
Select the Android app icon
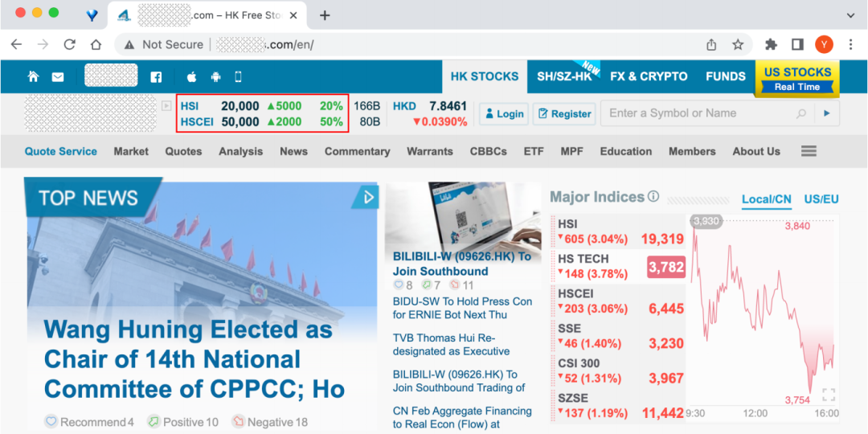[215, 77]
